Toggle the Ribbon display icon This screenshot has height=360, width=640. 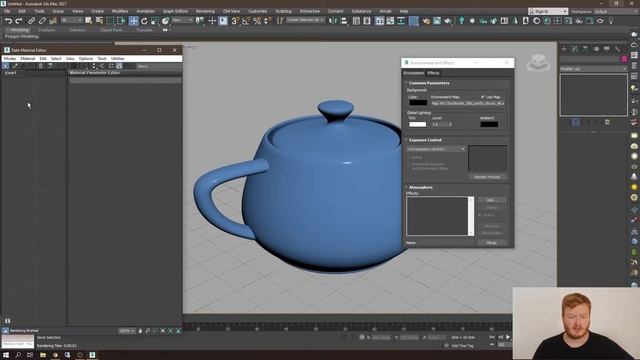pyautogui.click(x=380, y=21)
